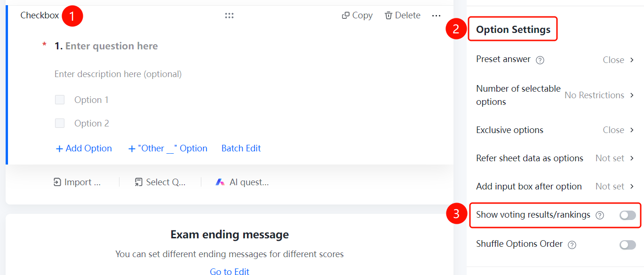Delete the checkbox question
This screenshot has height=275, width=644.
pos(402,16)
